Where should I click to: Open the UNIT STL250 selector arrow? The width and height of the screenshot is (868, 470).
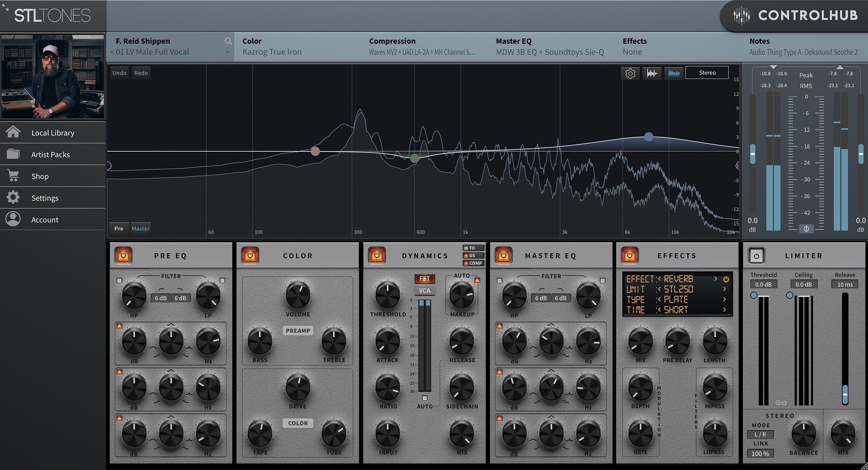pyautogui.click(x=724, y=289)
